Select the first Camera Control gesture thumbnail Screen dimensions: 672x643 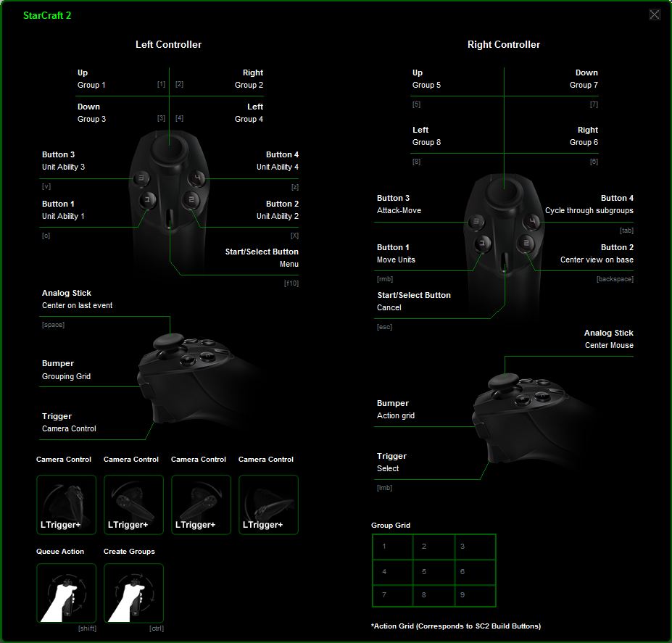67,505
